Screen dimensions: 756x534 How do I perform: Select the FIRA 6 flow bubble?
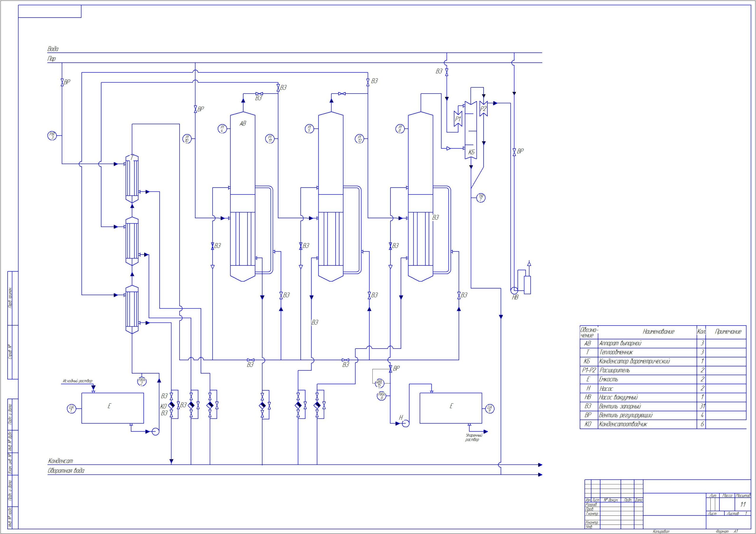[382, 396]
